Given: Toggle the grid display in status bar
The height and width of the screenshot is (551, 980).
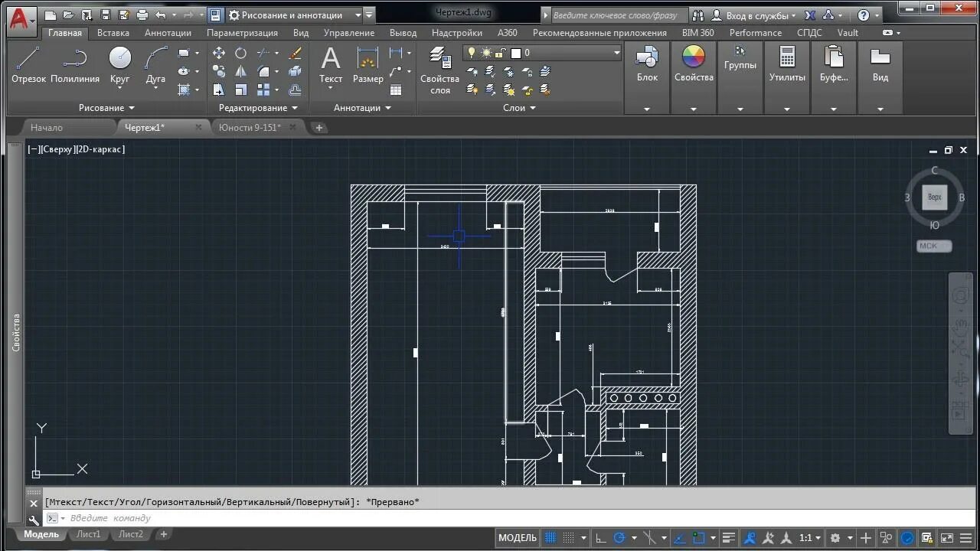Looking at the screenshot, I should (x=550, y=538).
